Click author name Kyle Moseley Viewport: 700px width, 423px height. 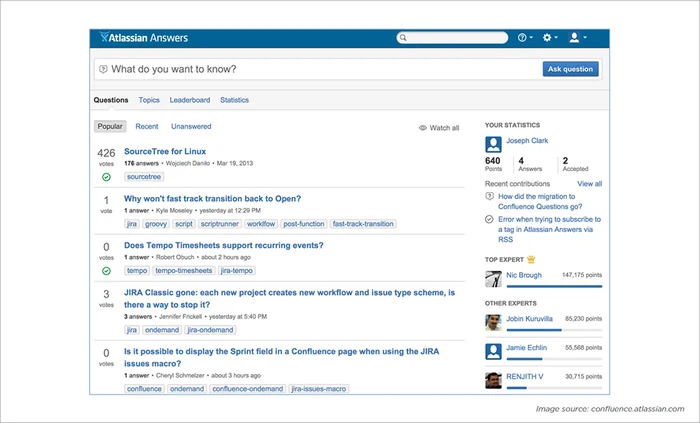pyautogui.click(x=174, y=211)
